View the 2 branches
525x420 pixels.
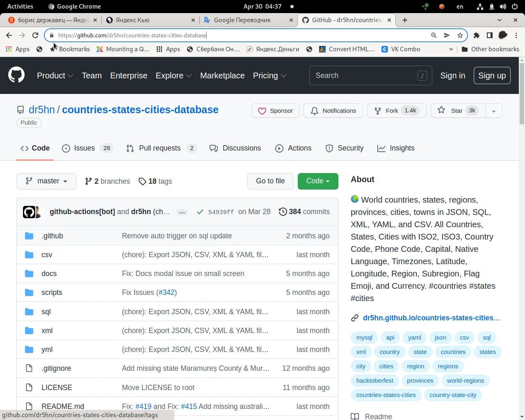pyautogui.click(x=107, y=181)
